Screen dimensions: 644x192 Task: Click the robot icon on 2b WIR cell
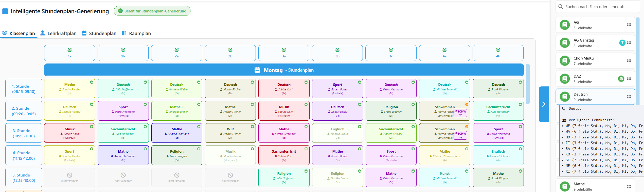click(x=252, y=127)
